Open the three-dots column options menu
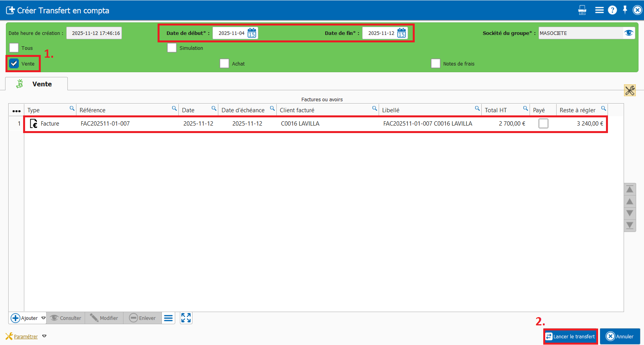644x345 pixels. 16,111
